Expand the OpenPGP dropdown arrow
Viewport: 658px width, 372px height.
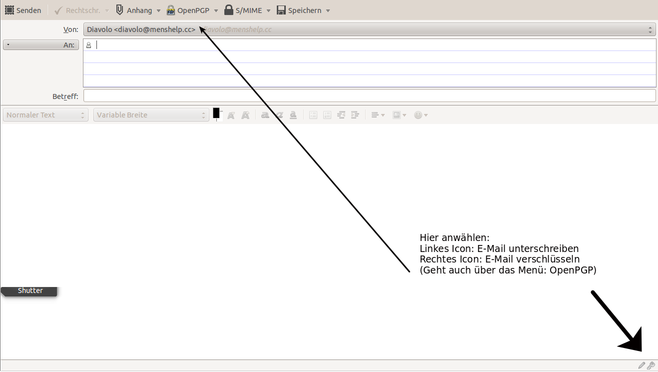(216, 10)
